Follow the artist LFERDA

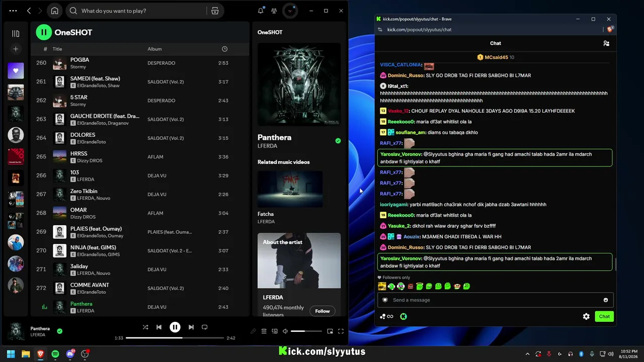point(323,311)
